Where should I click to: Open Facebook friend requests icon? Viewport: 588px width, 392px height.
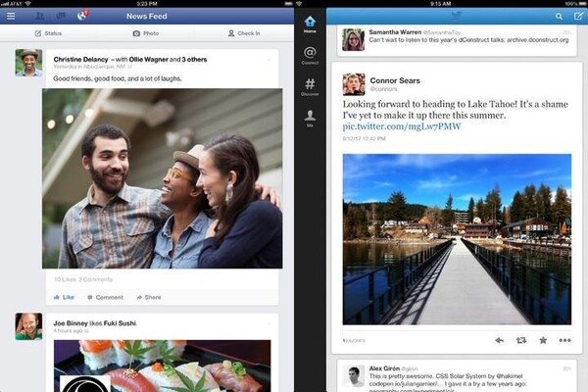(40, 16)
